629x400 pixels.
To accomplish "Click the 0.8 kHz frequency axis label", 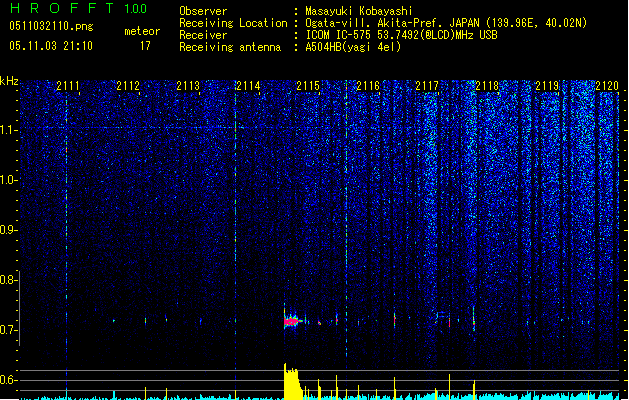I will (x=8, y=280).
